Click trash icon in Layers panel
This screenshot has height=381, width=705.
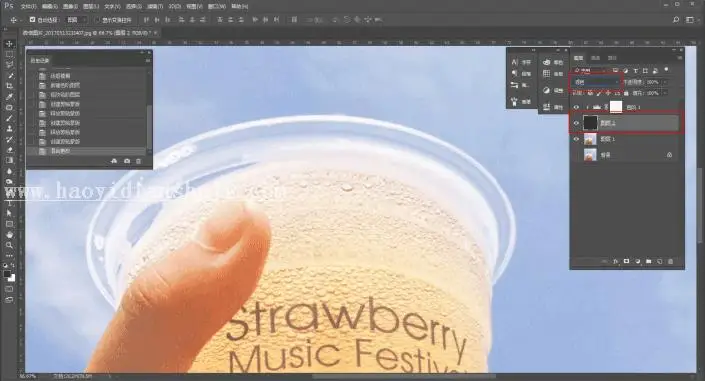click(x=670, y=261)
